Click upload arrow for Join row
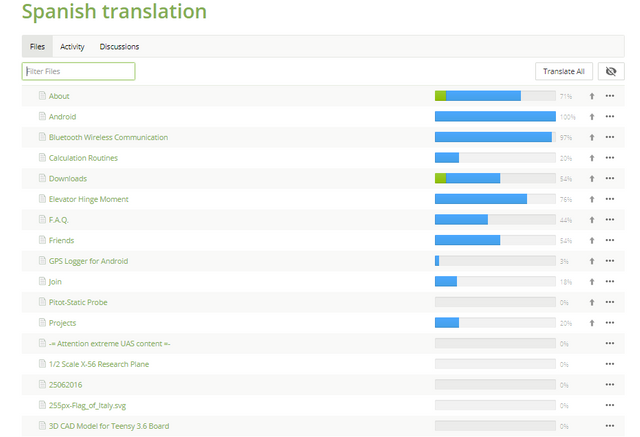 pyautogui.click(x=592, y=282)
